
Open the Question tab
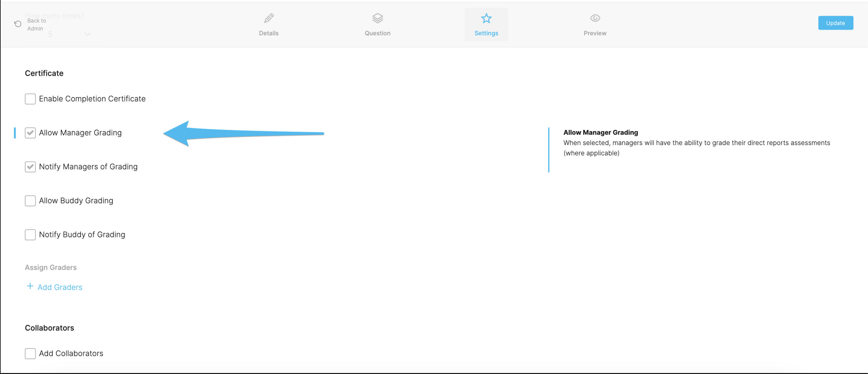coord(377,25)
